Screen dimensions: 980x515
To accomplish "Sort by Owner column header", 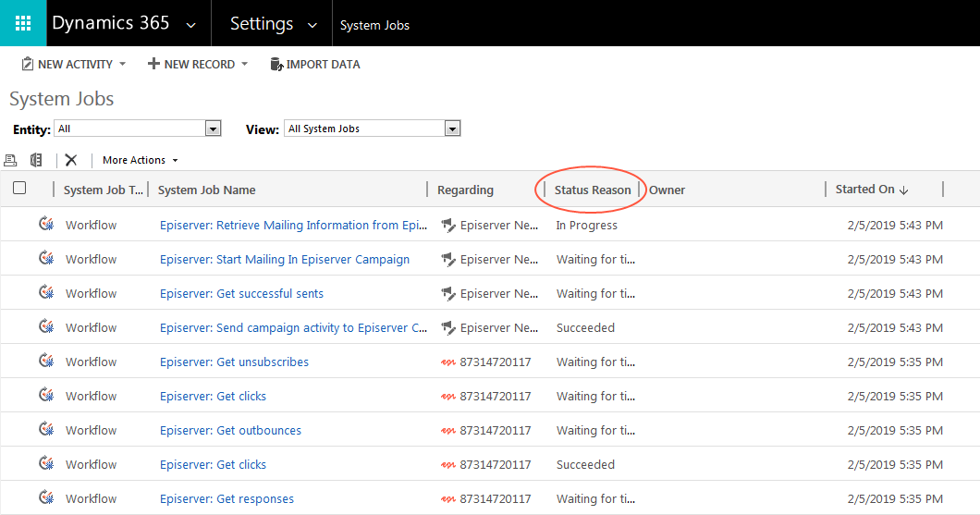I will click(667, 190).
